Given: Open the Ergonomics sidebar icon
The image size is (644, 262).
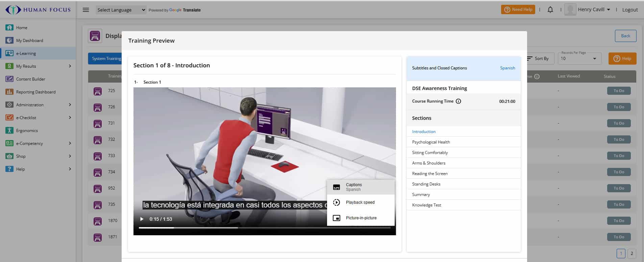Looking at the screenshot, I should point(9,130).
